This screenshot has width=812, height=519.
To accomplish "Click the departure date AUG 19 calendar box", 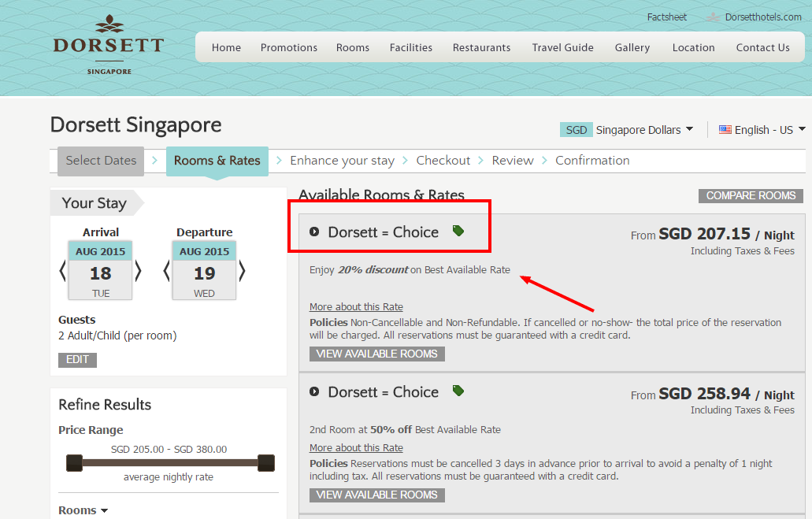I will pyautogui.click(x=204, y=270).
